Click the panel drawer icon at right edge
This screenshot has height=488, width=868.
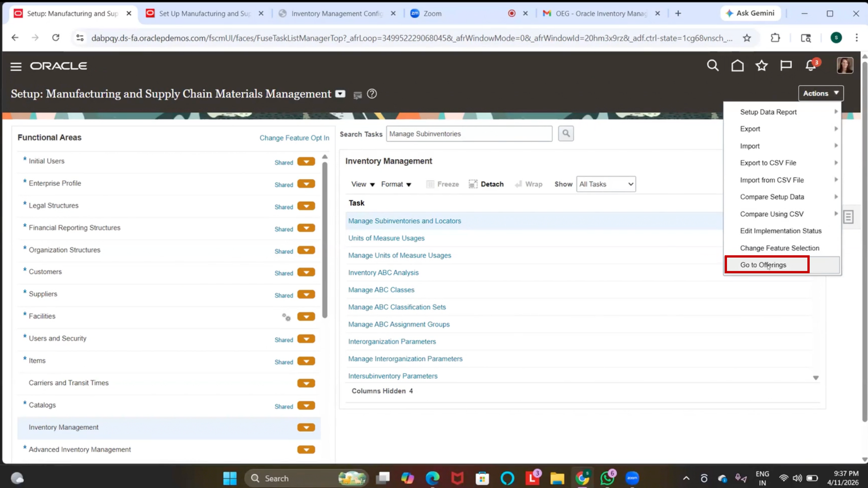(x=849, y=217)
